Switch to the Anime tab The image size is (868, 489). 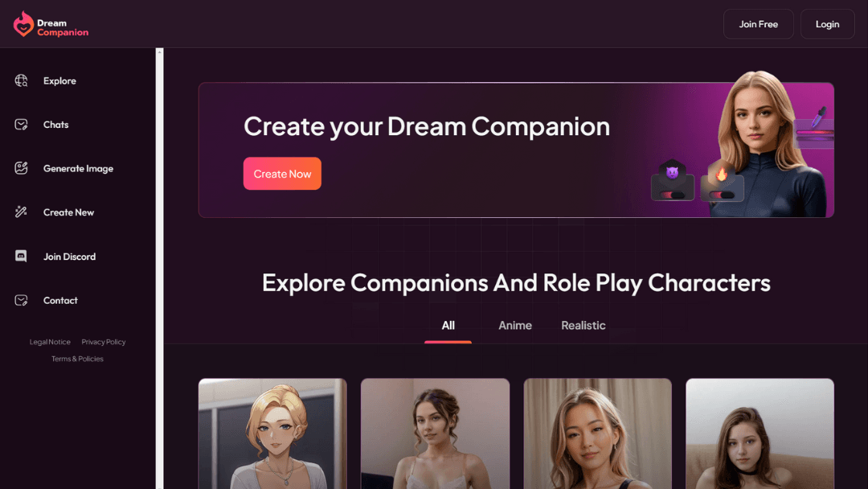click(x=515, y=326)
